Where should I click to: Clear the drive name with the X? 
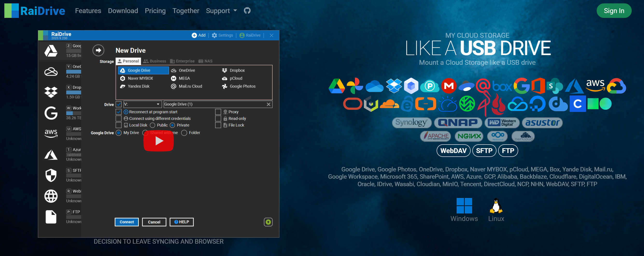coord(269,104)
